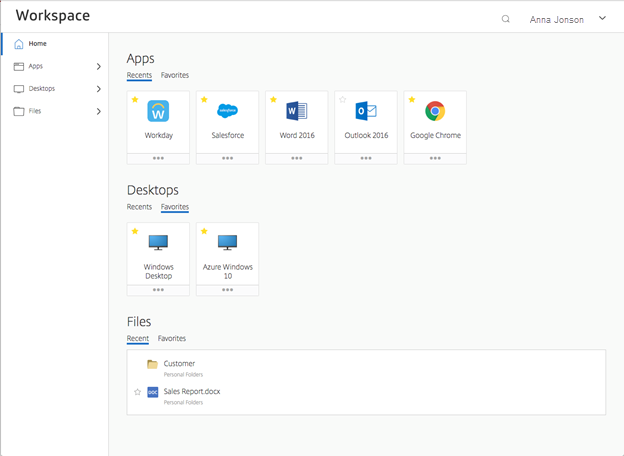Image resolution: width=624 pixels, height=456 pixels.
Task: Toggle favorite star on Workday
Action: point(135,99)
